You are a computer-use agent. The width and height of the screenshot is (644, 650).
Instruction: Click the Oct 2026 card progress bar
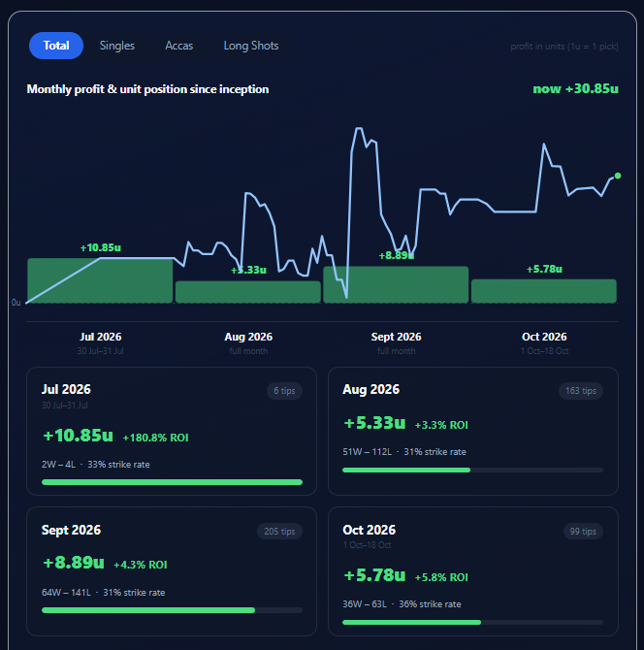click(x=473, y=622)
